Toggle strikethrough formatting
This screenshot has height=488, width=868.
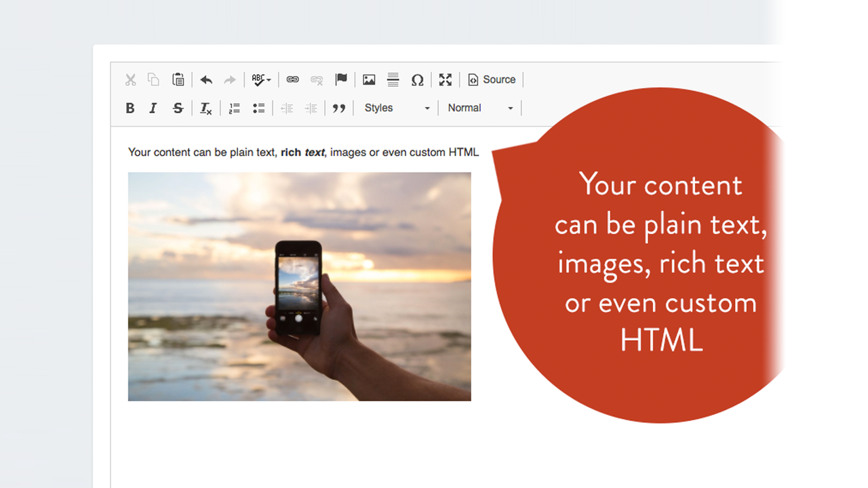click(178, 108)
